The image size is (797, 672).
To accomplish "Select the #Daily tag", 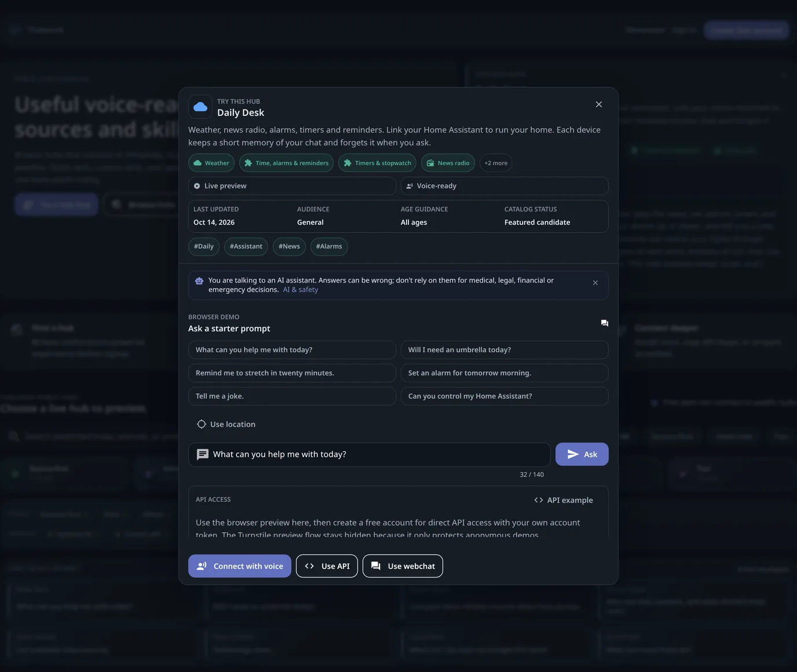I will coord(204,246).
